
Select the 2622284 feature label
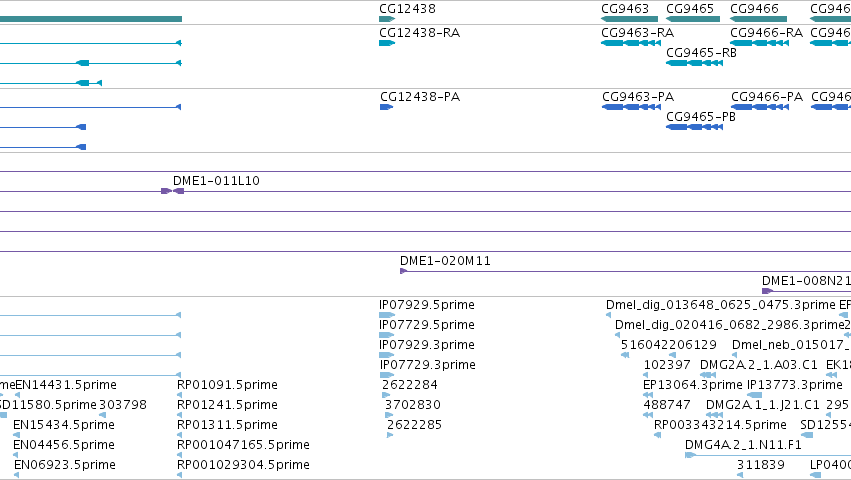pyautogui.click(x=410, y=385)
